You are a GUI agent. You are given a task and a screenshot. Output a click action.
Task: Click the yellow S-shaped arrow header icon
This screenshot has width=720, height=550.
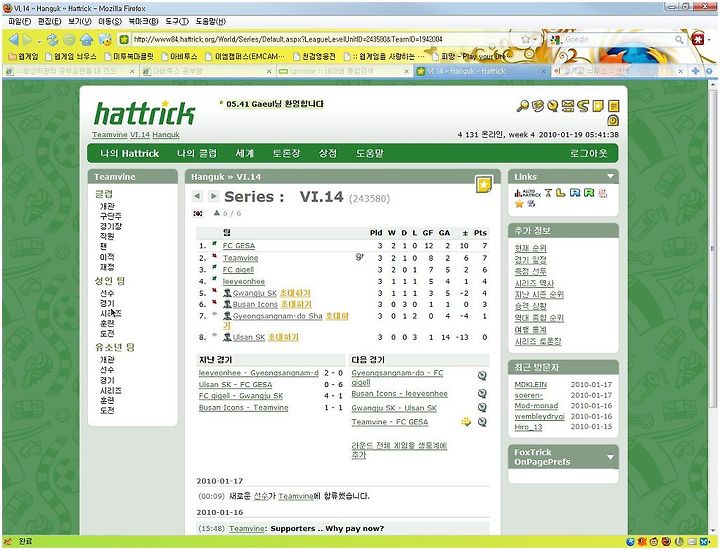583,106
